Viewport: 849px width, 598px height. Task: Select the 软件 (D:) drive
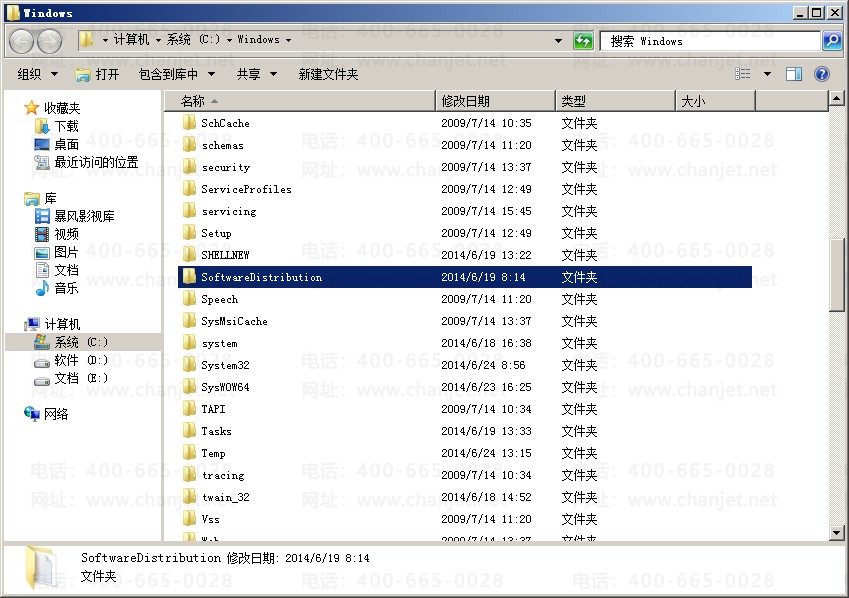tap(71, 360)
